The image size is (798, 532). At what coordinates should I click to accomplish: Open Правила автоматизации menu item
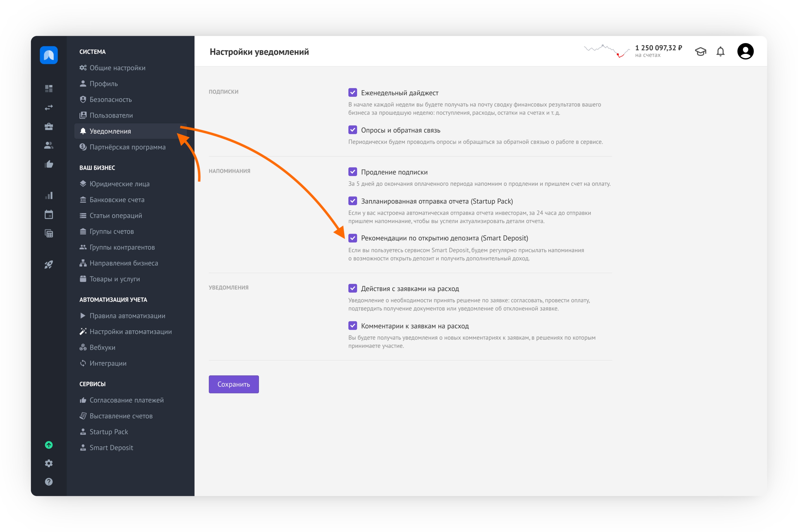pyautogui.click(x=130, y=316)
